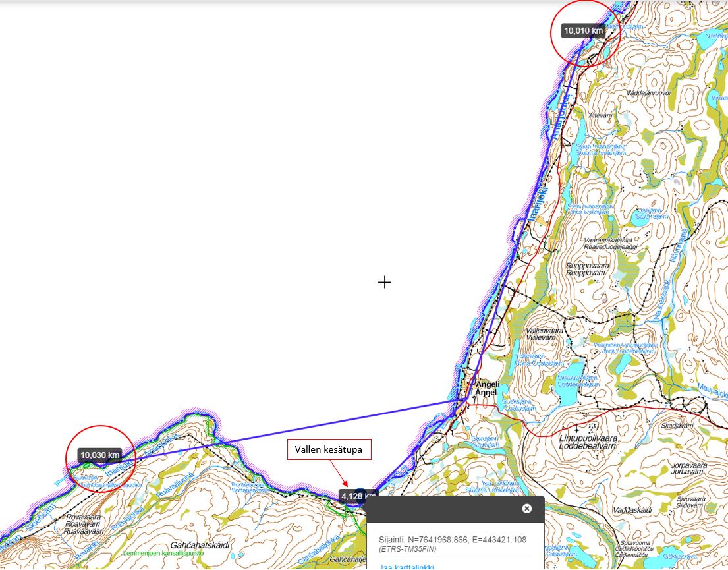Select the 10,010 km measurement label

pyautogui.click(x=584, y=31)
